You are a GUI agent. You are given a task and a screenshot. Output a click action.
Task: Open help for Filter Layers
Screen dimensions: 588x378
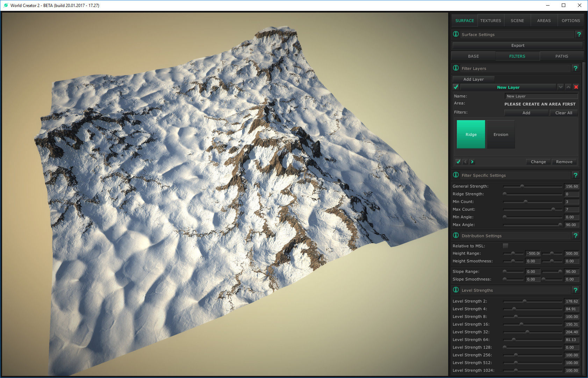(575, 68)
